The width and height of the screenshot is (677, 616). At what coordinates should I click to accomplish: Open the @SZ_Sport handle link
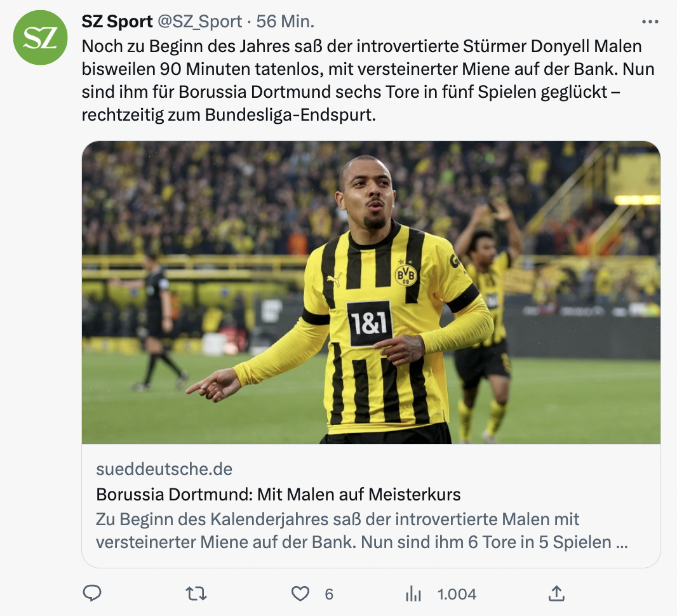click(199, 22)
